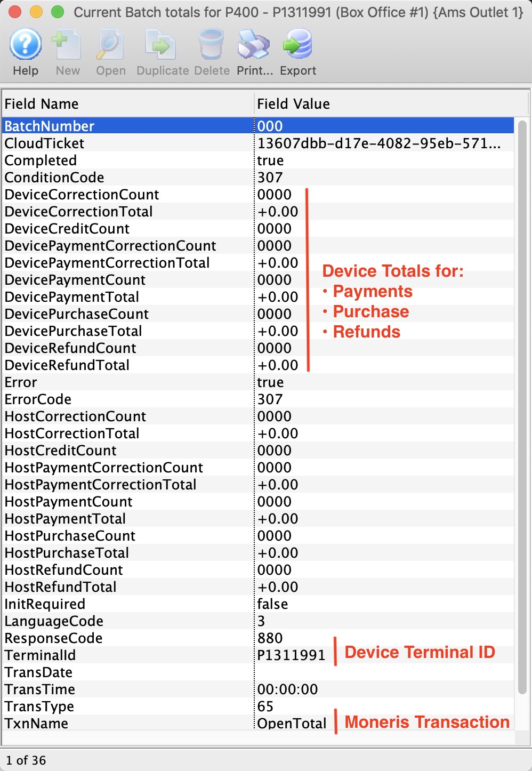Screen dimensions: 532x771
Task: Sort by the Field Name column header
Action: (x=128, y=103)
